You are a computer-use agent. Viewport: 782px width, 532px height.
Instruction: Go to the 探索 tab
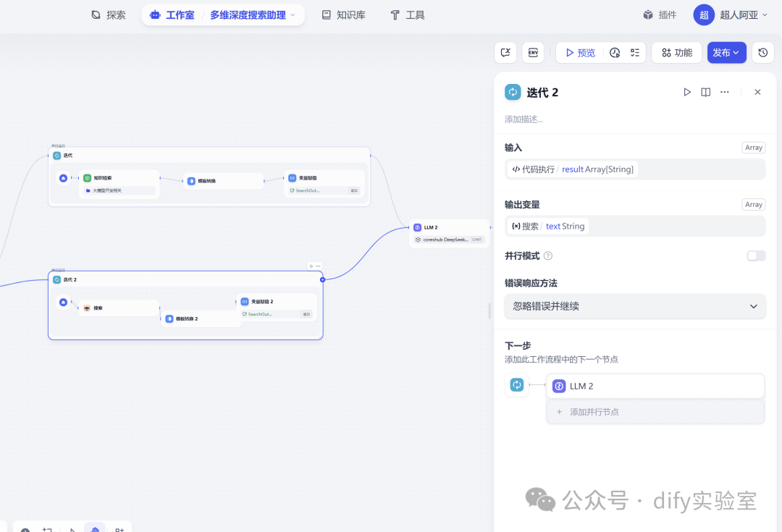click(108, 15)
